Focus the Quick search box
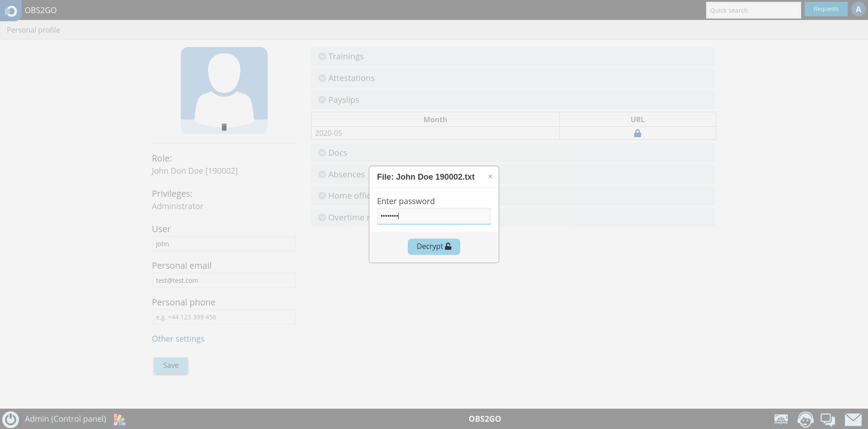 click(753, 10)
